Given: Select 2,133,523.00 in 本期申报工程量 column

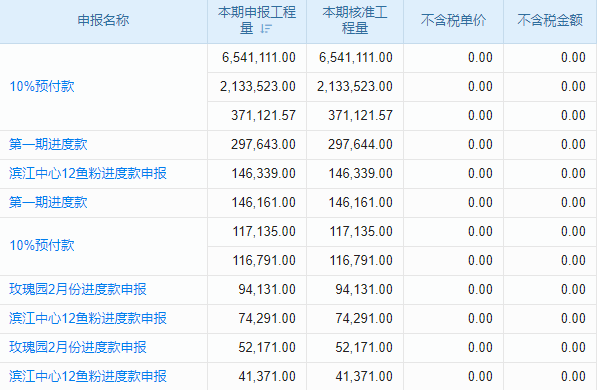Looking at the screenshot, I should tap(258, 86).
